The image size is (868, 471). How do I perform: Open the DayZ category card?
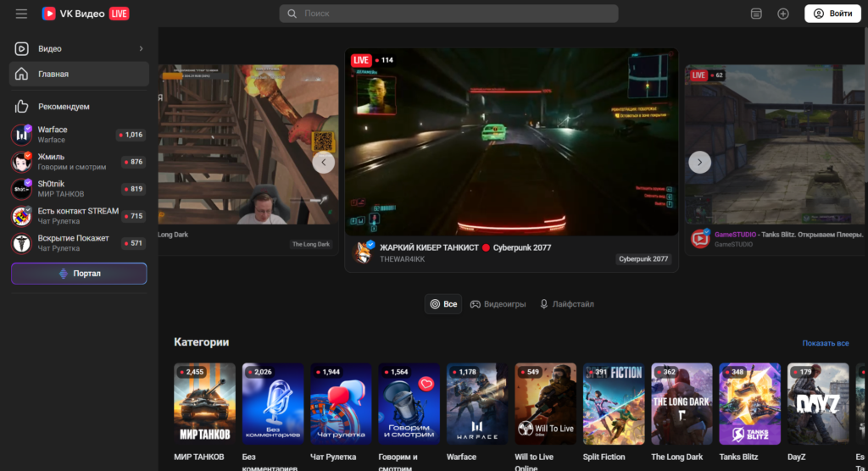pos(818,404)
